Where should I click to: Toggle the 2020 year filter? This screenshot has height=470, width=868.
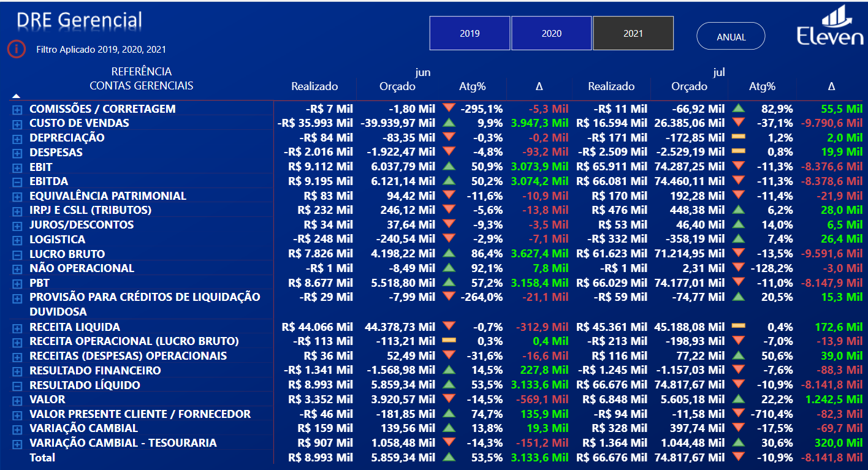click(551, 33)
